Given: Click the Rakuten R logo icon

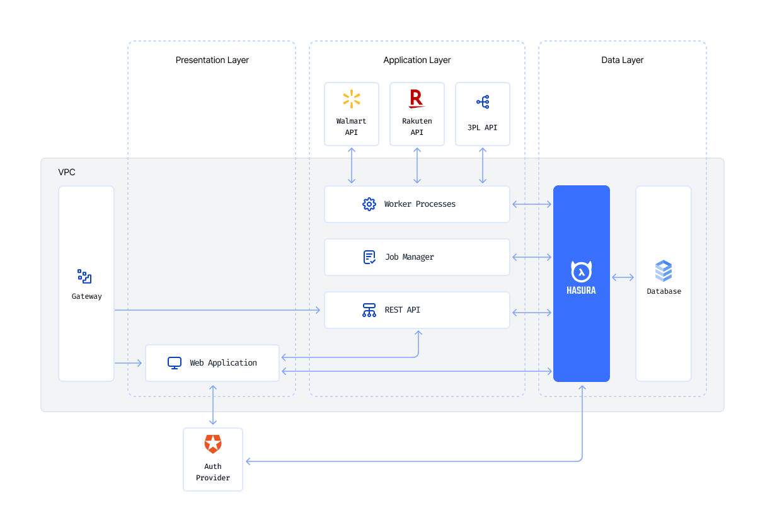Looking at the screenshot, I should click(x=417, y=98).
